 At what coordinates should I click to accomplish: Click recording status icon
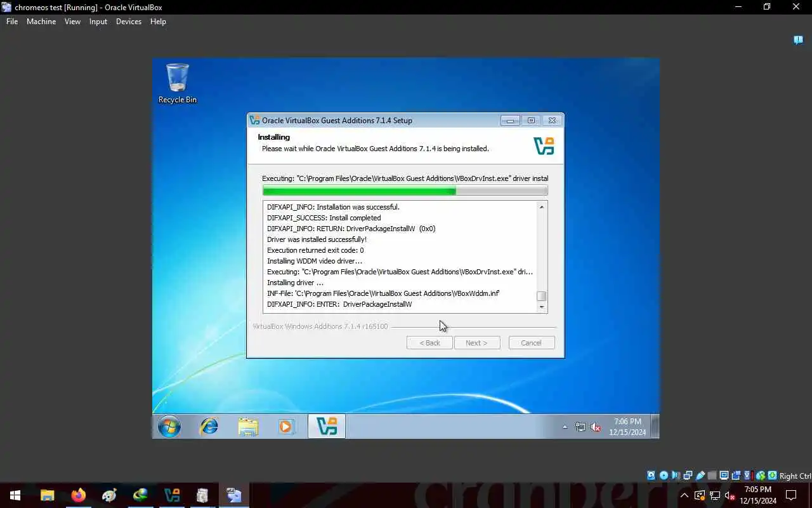click(x=736, y=476)
